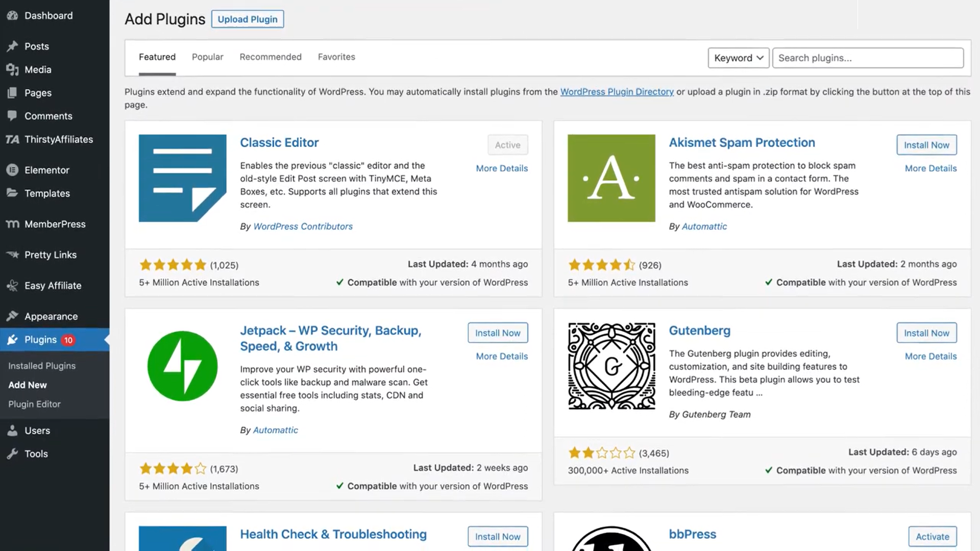The height and width of the screenshot is (551, 980).
Task: Switch to the Featured tab
Action: tap(157, 57)
